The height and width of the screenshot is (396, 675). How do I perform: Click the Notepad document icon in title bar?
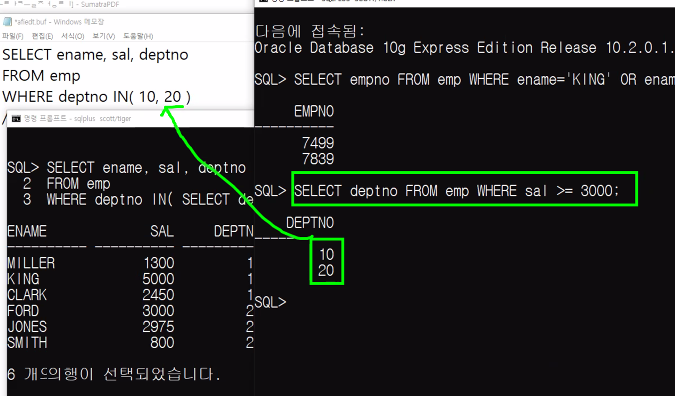tap(7, 22)
